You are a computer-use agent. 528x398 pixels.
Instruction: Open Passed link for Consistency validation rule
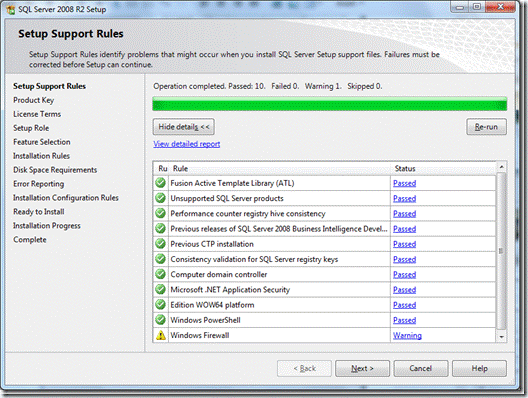(x=404, y=259)
